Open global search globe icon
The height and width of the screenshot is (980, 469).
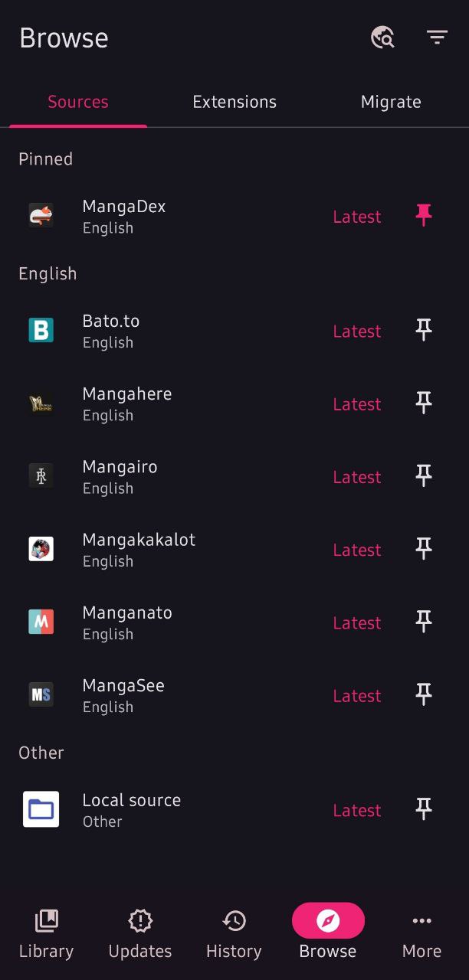(x=382, y=38)
